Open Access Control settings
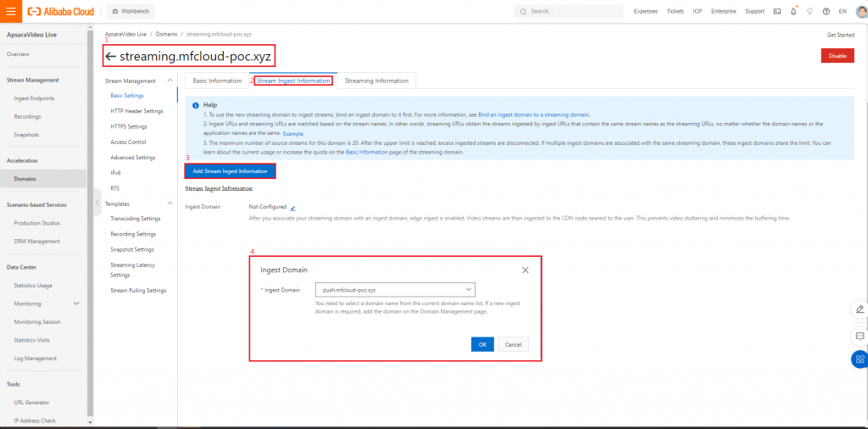The image size is (868, 429). 128,142
